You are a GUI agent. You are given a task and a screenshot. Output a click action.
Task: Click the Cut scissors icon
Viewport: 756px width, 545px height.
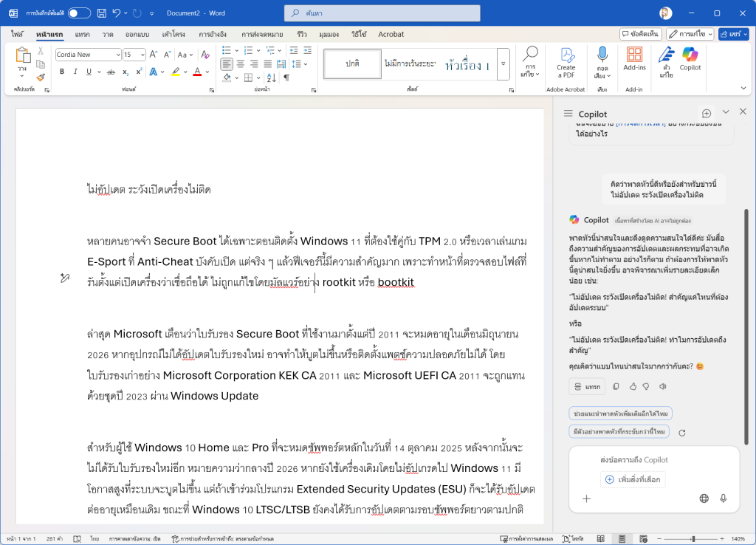41,51
